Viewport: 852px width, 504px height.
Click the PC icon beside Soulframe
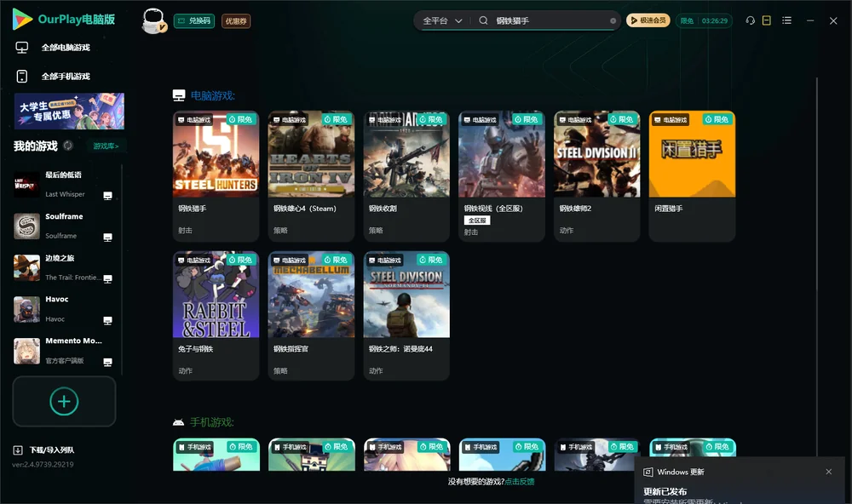[x=107, y=238]
